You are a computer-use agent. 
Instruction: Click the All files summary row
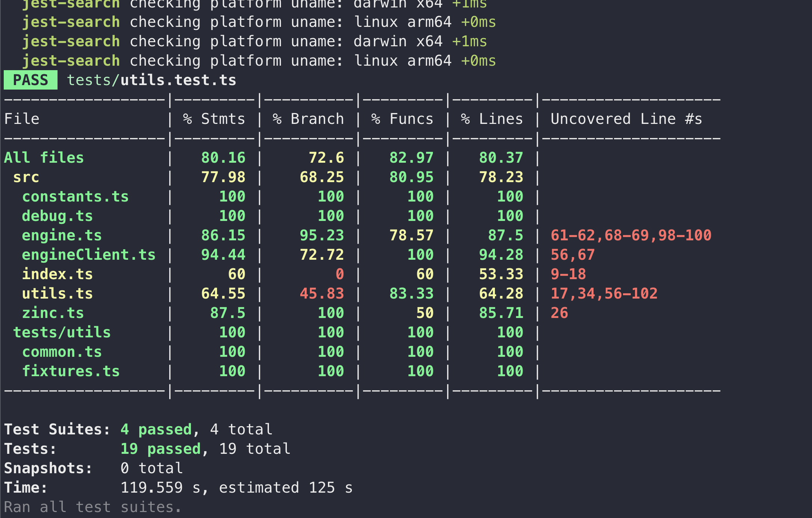(x=44, y=158)
